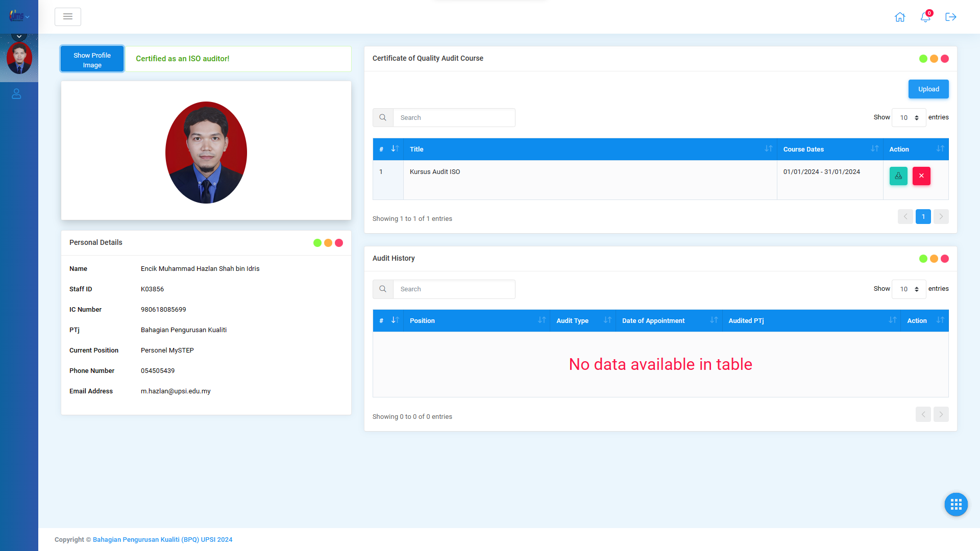Click the Certified as an ISO auditor banner

[x=238, y=59]
